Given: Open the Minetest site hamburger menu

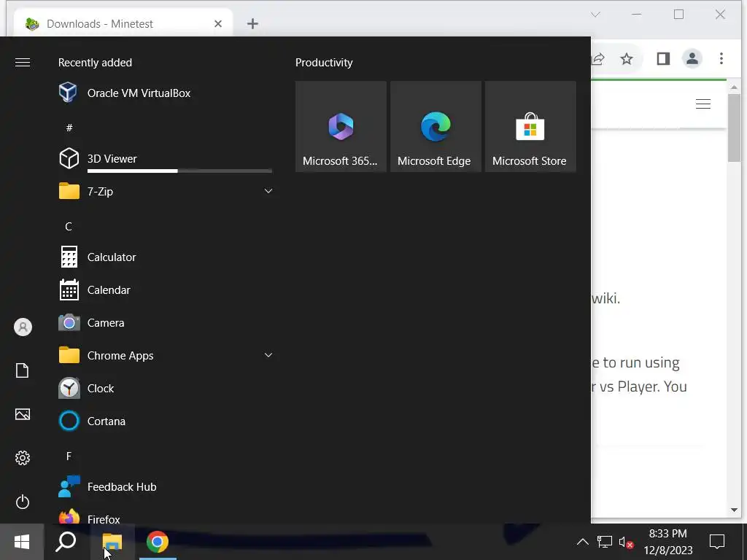Looking at the screenshot, I should (x=703, y=104).
